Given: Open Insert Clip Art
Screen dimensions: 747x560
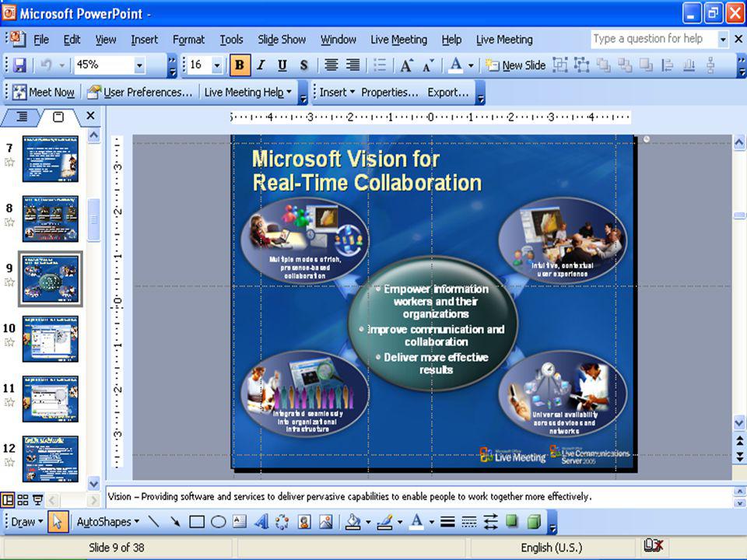Looking at the screenshot, I should coord(304,522).
